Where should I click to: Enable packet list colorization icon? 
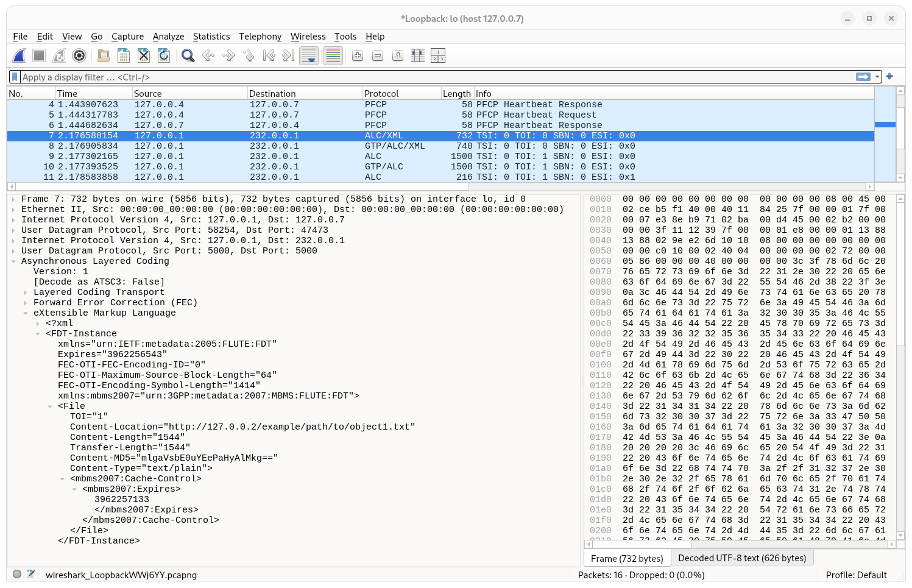[333, 55]
